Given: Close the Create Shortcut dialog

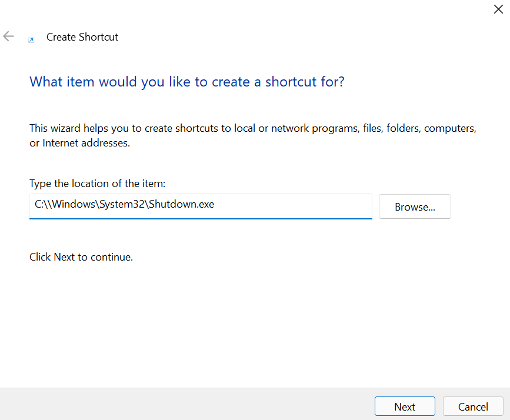Looking at the screenshot, I should click(x=498, y=9).
